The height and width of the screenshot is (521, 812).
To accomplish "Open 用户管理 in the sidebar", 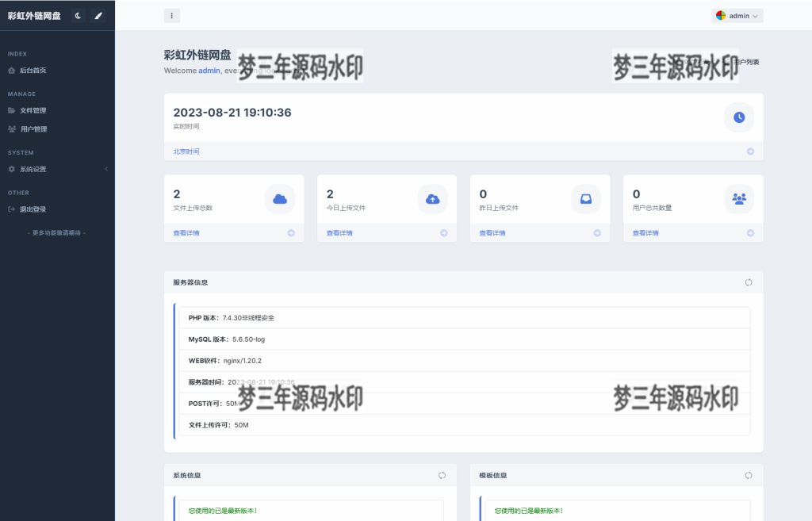I will coord(33,129).
